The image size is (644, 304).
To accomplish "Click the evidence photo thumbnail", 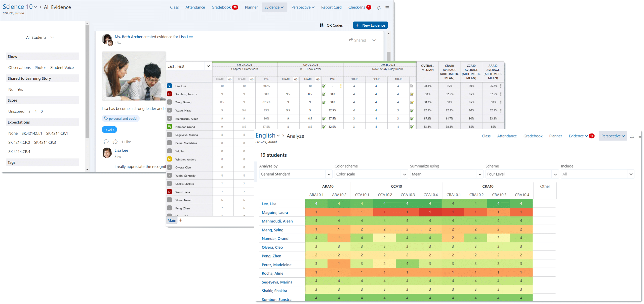I will coord(134,76).
